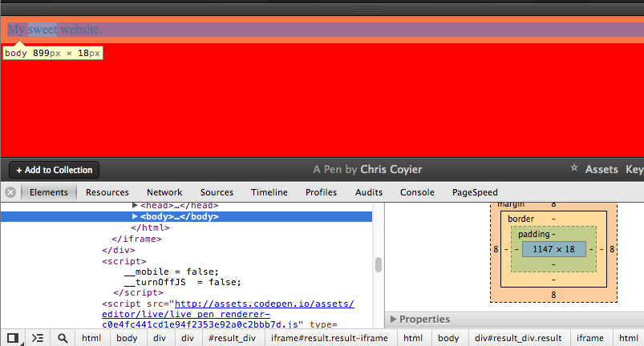Click the star icon next to Assets
The width and height of the screenshot is (644, 346).
pos(574,167)
